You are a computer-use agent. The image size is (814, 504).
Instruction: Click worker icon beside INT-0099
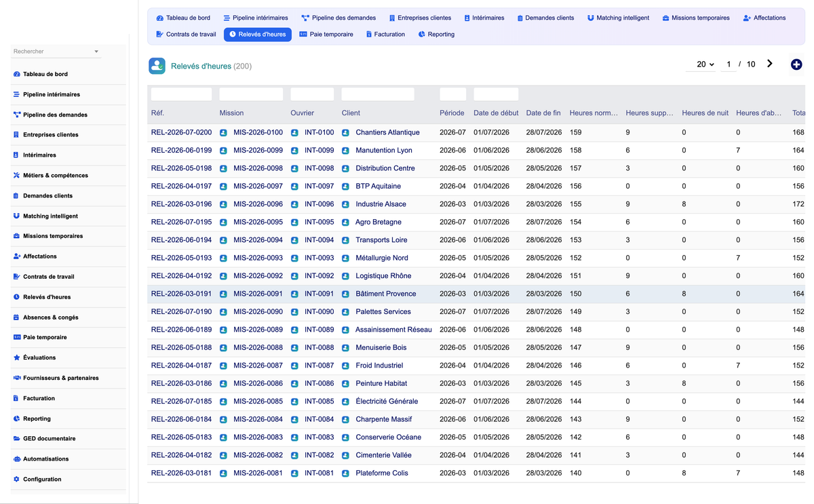point(294,151)
